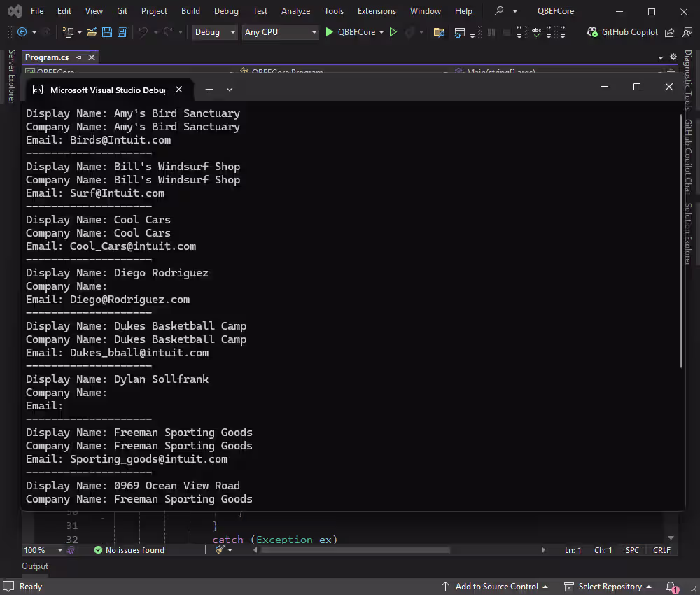The width and height of the screenshot is (700, 595).
Task: Click the GitHub Copilot badge icon
Action: click(592, 32)
